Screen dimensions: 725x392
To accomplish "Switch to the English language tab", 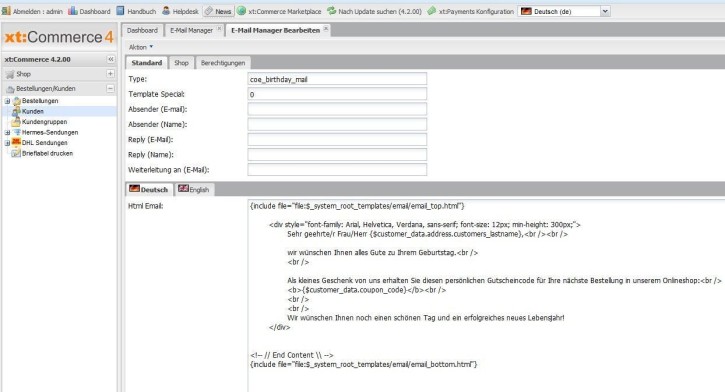I will pyautogui.click(x=194, y=189).
